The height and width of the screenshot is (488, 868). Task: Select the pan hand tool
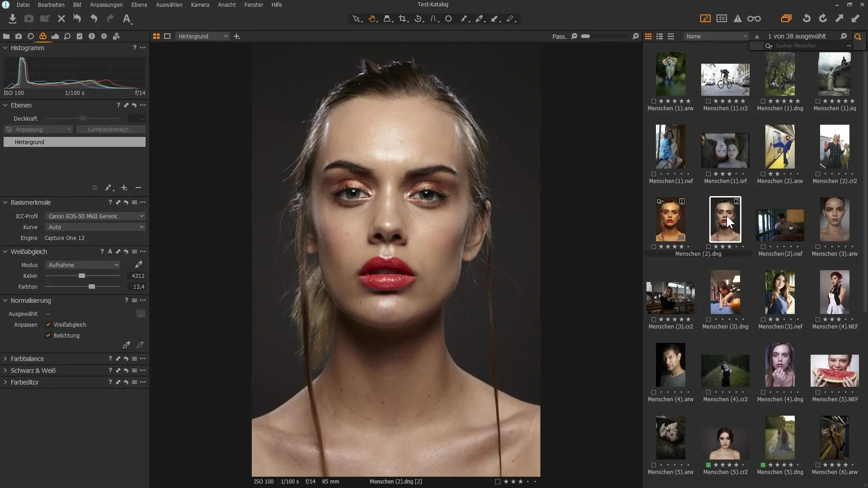373,19
